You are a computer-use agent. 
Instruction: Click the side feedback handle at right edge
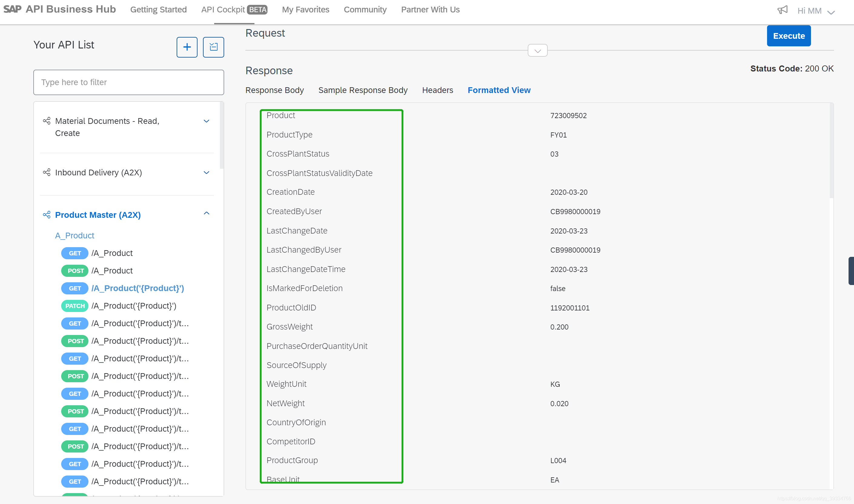851,271
